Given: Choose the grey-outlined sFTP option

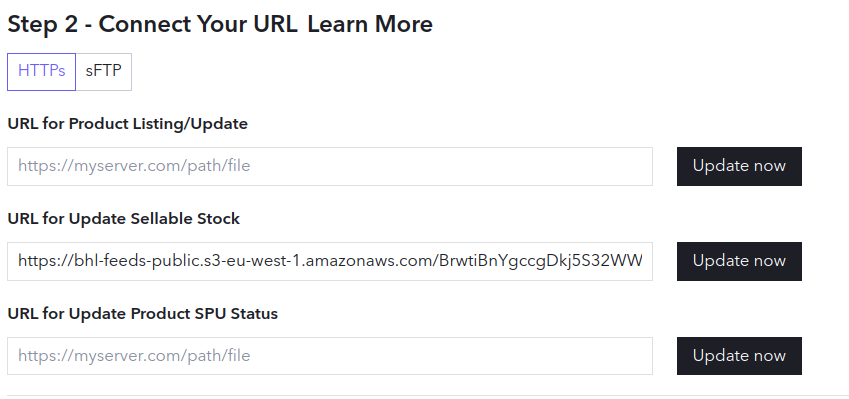Looking at the screenshot, I should click(103, 71).
